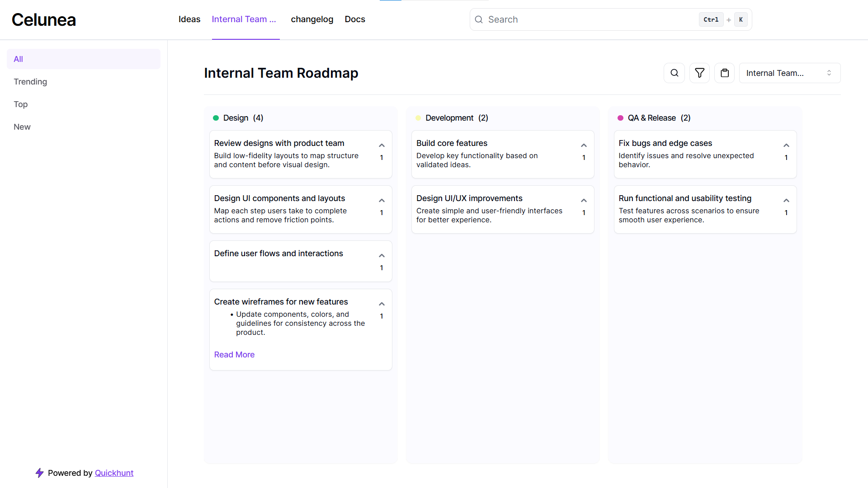Open the 'Internal Team...' roadmap dropdown
Image resolution: width=868 pixels, height=488 pixels.
coord(789,73)
